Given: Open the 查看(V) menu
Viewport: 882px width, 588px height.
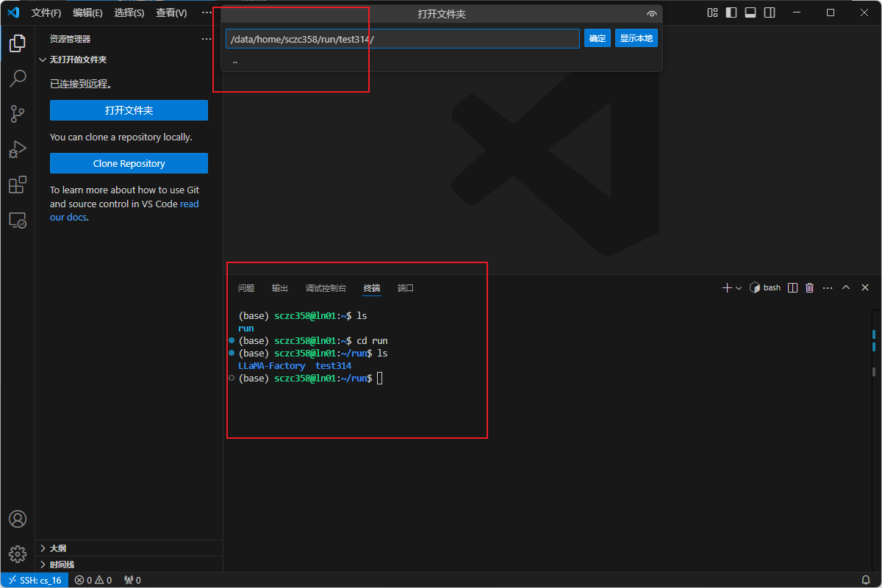Looking at the screenshot, I should tap(171, 12).
